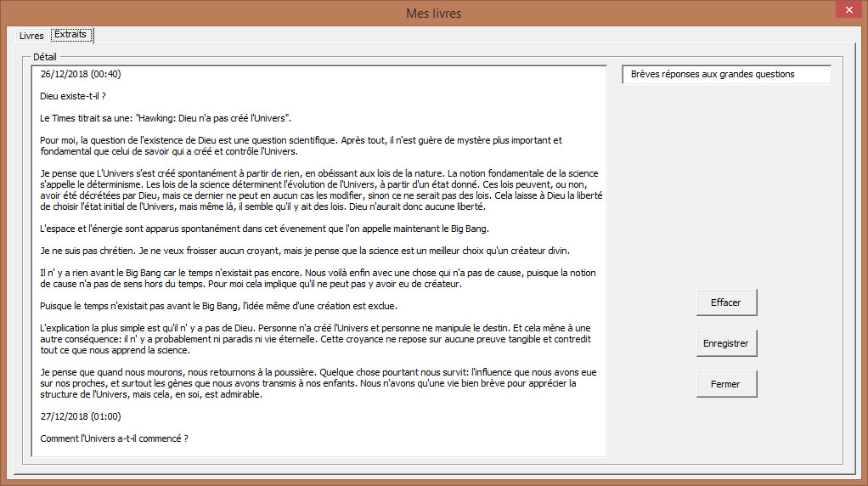Click the date line '27/12/2018 (01:00)'
The image size is (868, 486).
click(81, 416)
